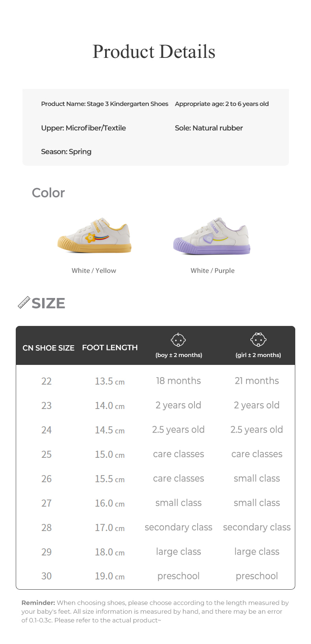Click the boy's 18 months cell
311x644 pixels.
click(x=178, y=381)
